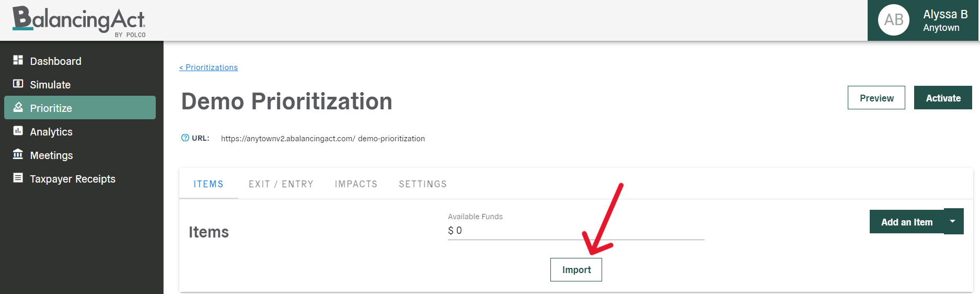Click the Preview button
980x294 pixels.
(x=877, y=98)
